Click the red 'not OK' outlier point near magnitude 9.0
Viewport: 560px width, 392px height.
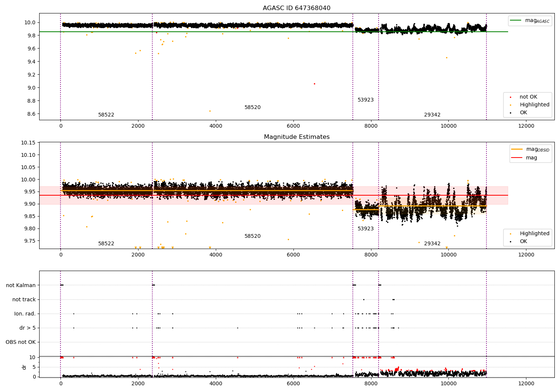[x=314, y=84]
